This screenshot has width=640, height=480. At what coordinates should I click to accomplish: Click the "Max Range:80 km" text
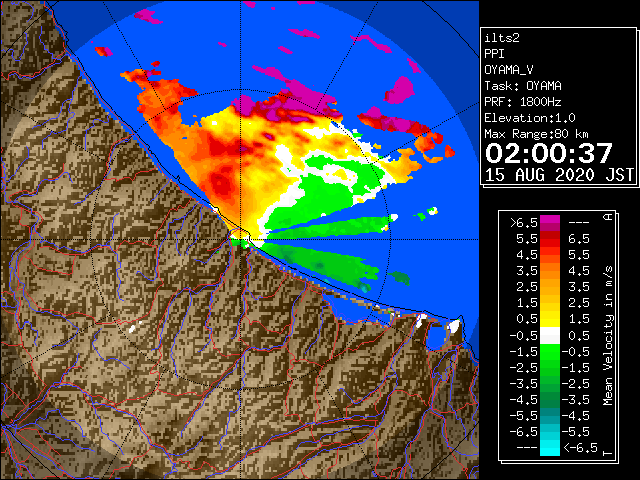click(x=536, y=134)
